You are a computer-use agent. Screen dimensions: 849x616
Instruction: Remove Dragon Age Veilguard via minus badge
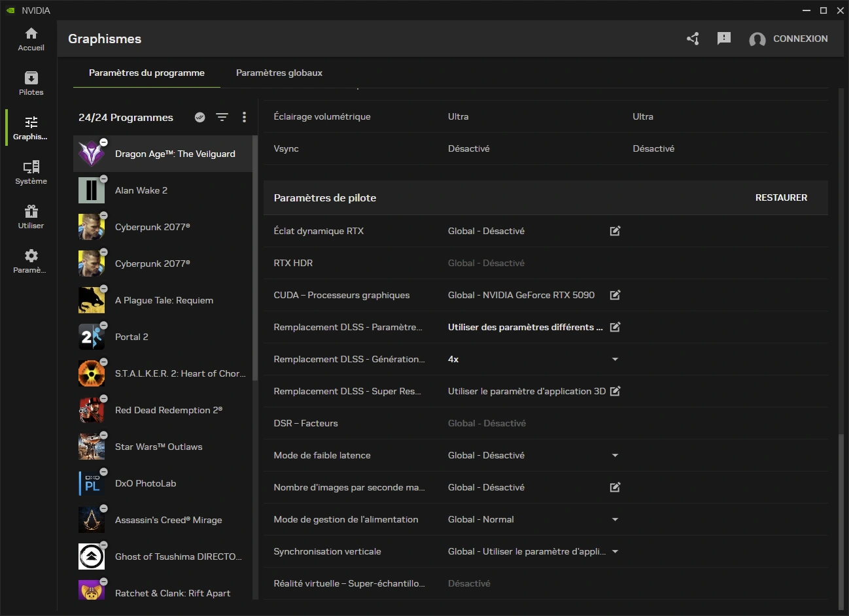click(x=103, y=142)
